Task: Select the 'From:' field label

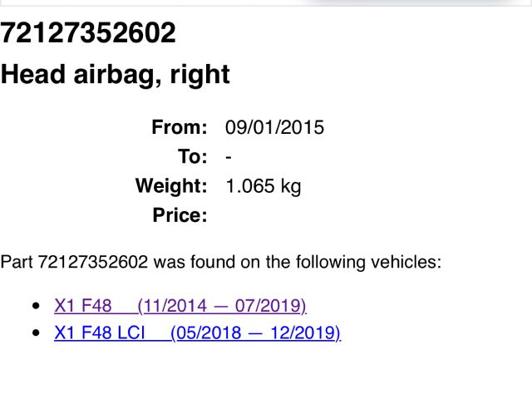Action: point(179,128)
